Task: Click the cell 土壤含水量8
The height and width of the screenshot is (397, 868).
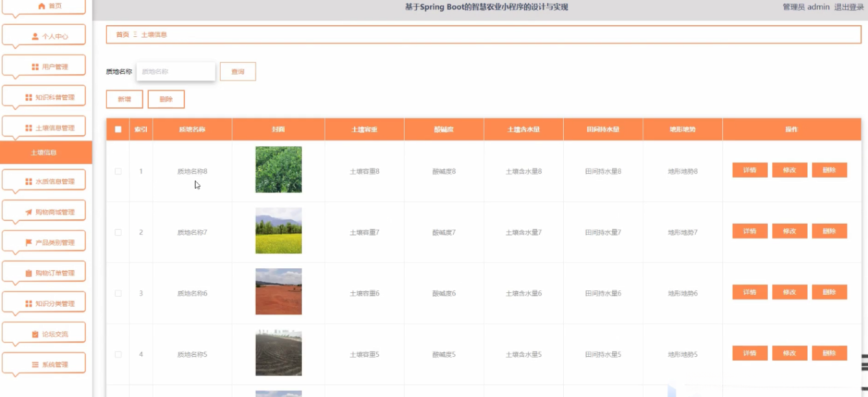Action: click(524, 171)
